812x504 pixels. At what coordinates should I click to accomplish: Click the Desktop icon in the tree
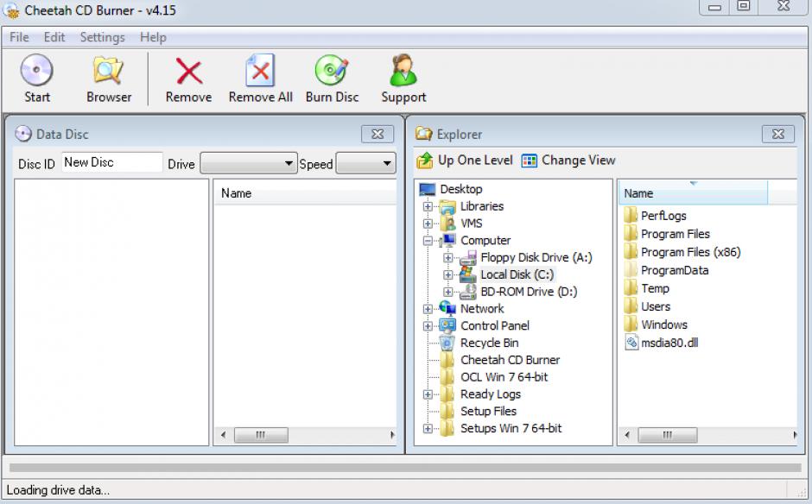pos(428,189)
